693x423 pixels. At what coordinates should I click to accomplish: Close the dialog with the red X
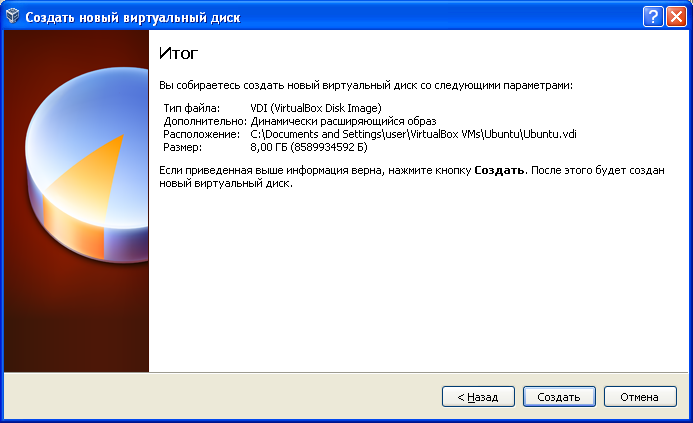click(676, 17)
